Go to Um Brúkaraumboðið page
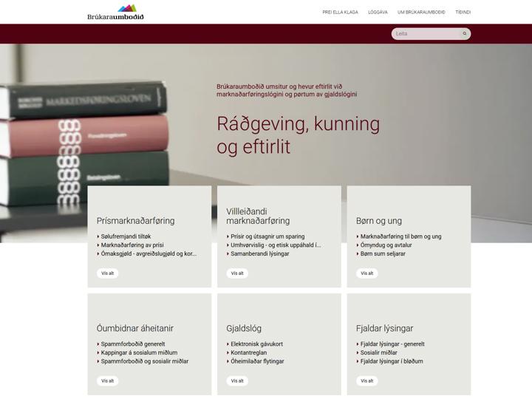The width and height of the screenshot is (532, 399). [x=421, y=13]
